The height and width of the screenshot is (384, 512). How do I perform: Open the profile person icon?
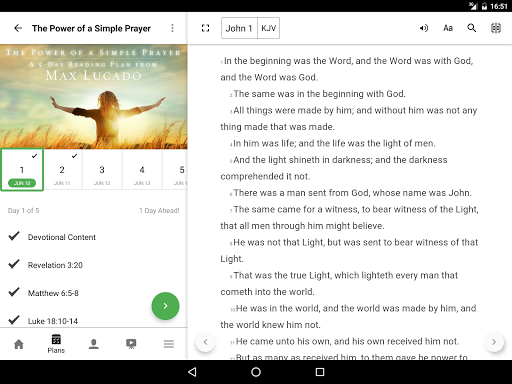tap(94, 344)
